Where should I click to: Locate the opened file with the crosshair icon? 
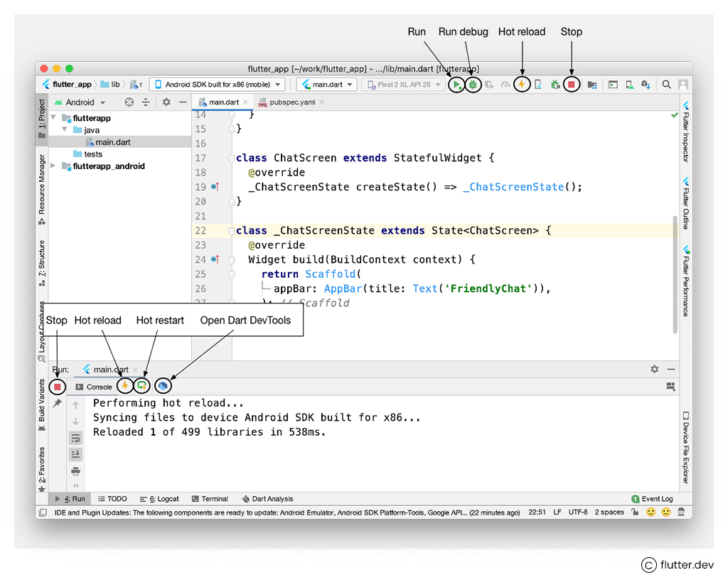[129, 102]
